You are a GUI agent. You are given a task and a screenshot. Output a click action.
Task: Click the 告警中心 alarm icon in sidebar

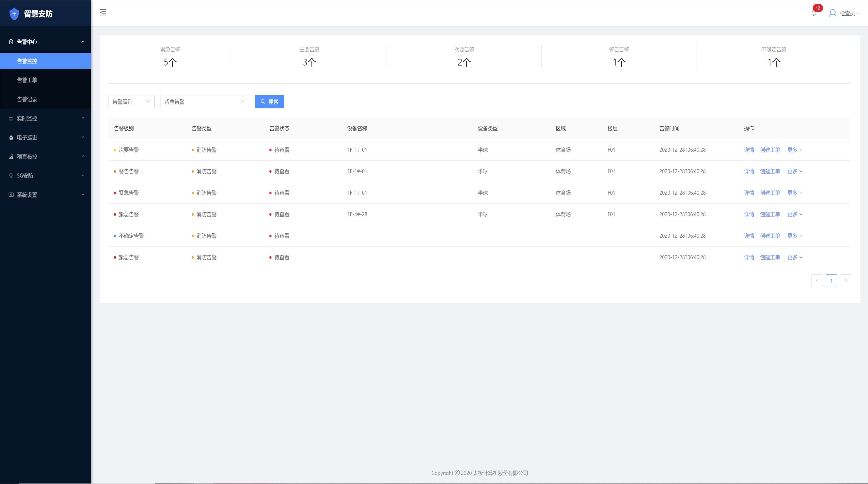[x=11, y=42]
